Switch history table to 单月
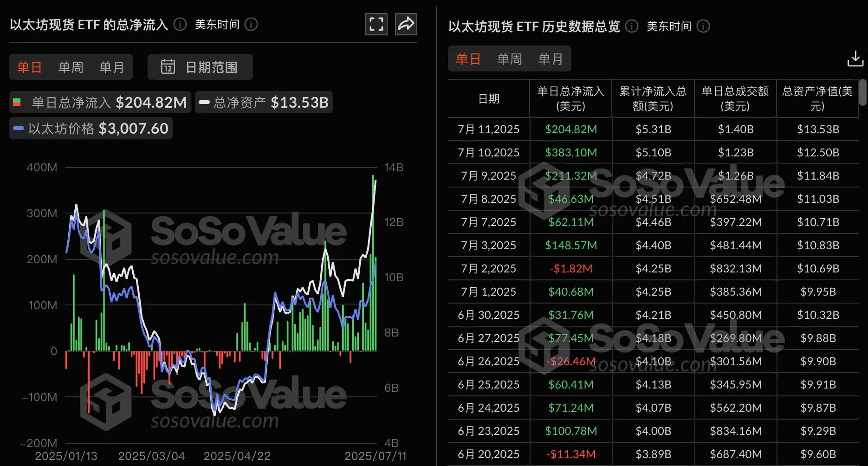This screenshot has height=466, width=868. (x=551, y=59)
